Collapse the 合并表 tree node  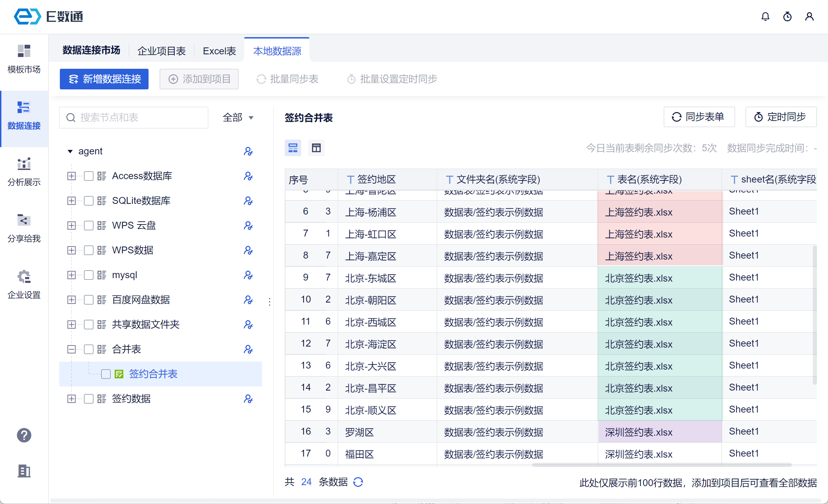(71, 349)
